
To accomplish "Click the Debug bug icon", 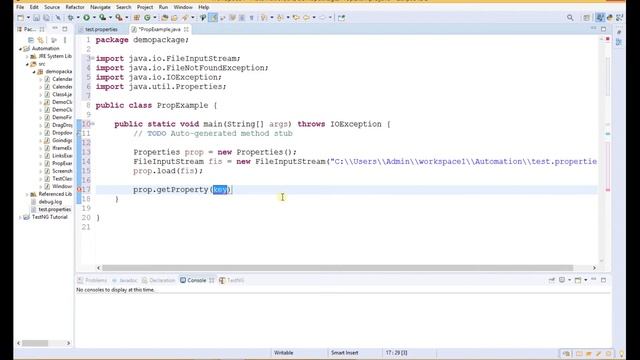I will click(x=71, y=18).
